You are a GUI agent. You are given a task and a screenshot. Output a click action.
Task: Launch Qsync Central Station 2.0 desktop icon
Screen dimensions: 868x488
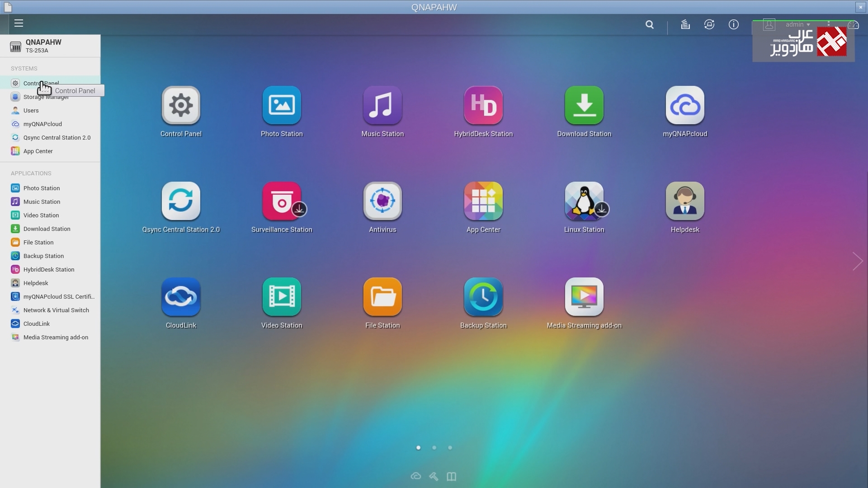click(x=181, y=201)
